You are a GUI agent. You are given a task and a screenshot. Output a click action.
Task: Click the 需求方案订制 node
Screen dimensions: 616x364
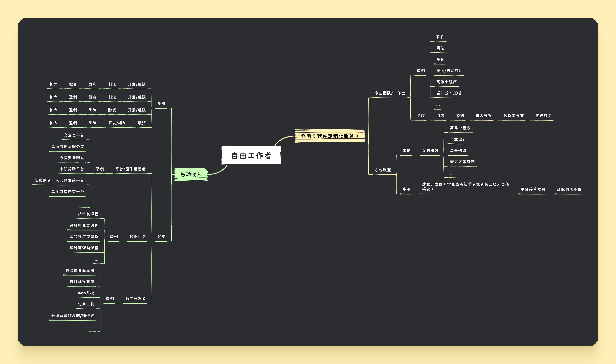[x=462, y=162]
